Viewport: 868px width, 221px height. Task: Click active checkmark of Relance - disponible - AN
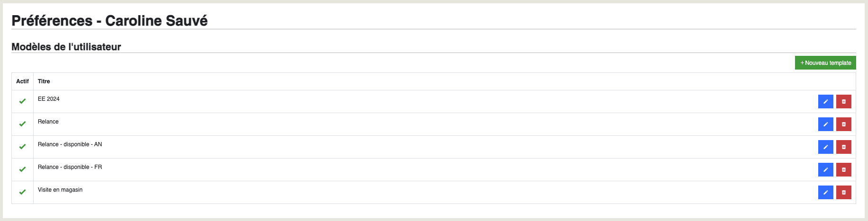(22, 147)
